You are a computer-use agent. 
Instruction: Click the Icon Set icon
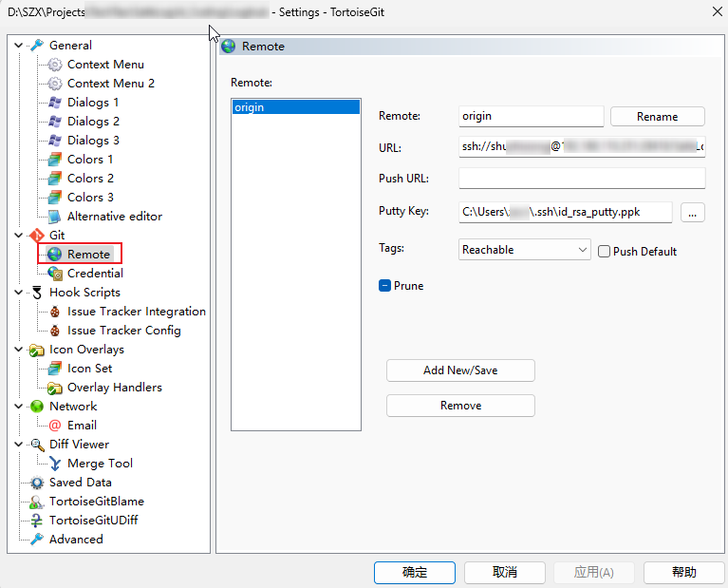[x=55, y=369]
